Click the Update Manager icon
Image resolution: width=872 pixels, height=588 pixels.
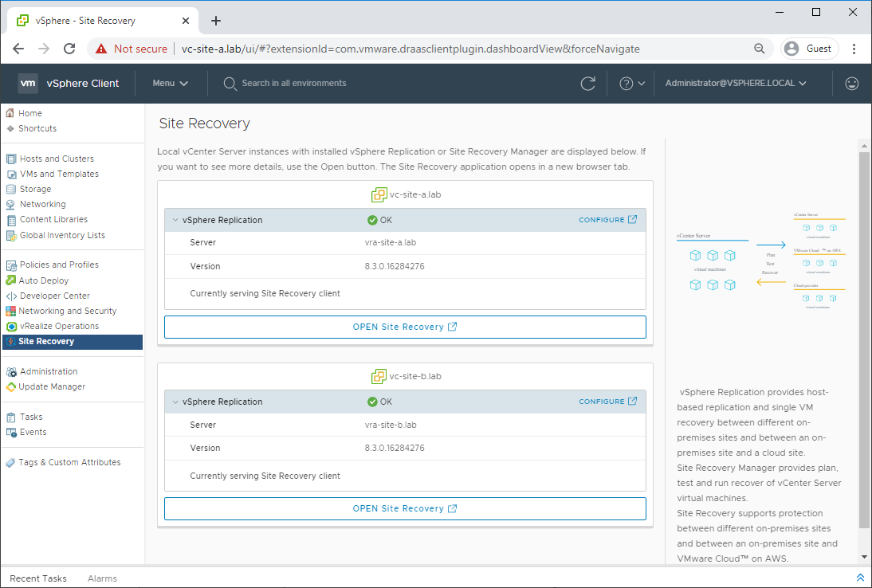pyautogui.click(x=10, y=386)
